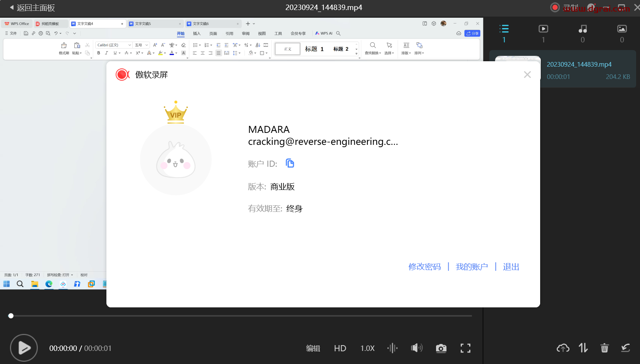Click the 00:00:01 duration of the listed file

(558, 77)
